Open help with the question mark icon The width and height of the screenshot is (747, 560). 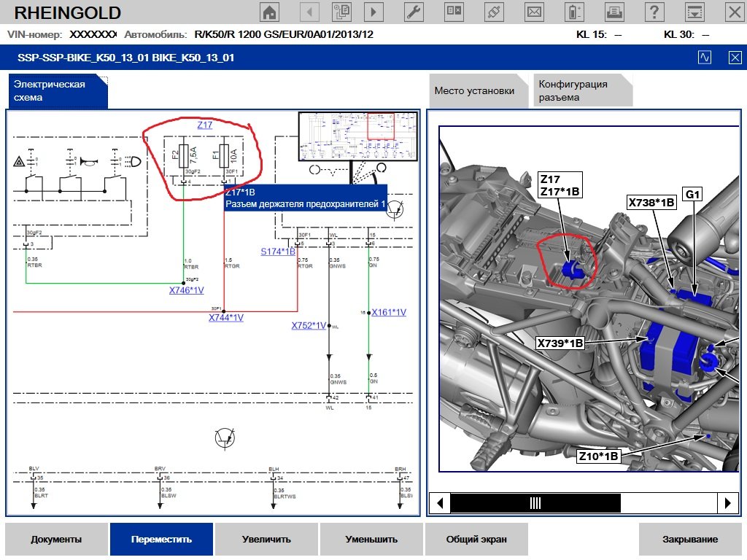coord(654,12)
